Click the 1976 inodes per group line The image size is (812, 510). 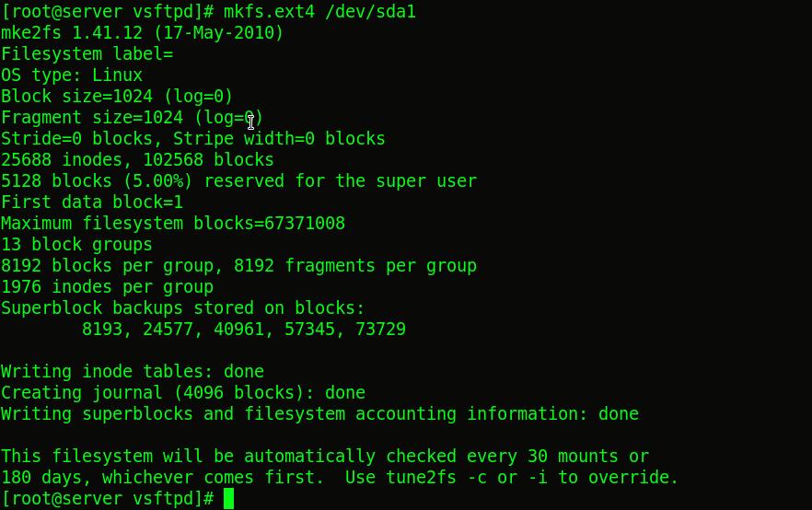pos(107,287)
